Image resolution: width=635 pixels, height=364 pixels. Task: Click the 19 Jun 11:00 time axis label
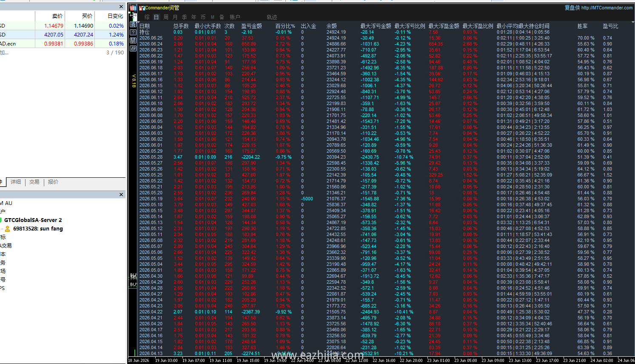pyautogui.click(x=221, y=360)
